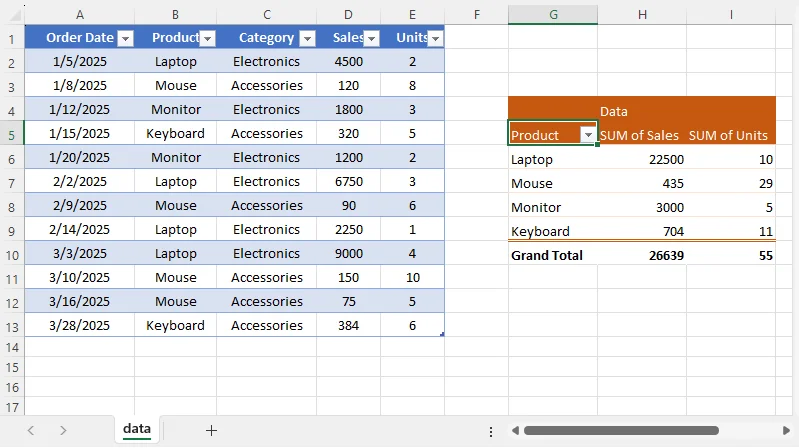
Task: Open the Category filter dropdown
Action: (307, 38)
